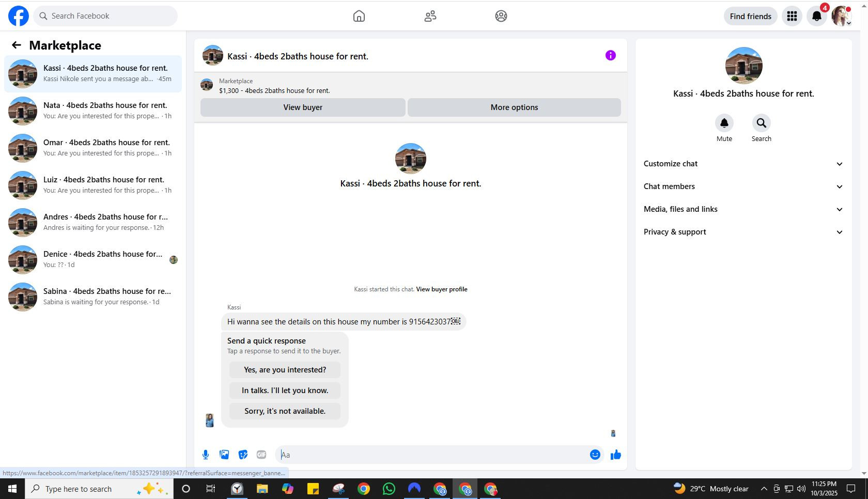Screen dimensions: 868x499
Task: Open the house thumbnail in the chat header
Action: tap(212, 55)
